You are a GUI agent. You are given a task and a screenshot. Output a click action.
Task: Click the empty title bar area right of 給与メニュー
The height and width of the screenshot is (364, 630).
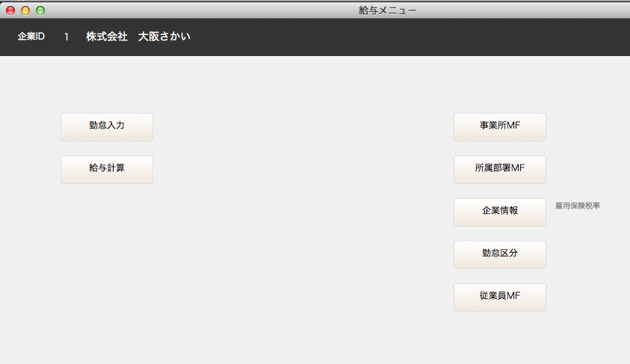[x=523, y=10]
